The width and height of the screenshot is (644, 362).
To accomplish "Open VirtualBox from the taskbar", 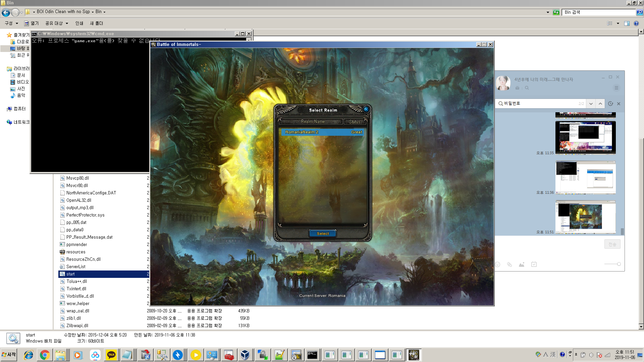I will coord(245,355).
